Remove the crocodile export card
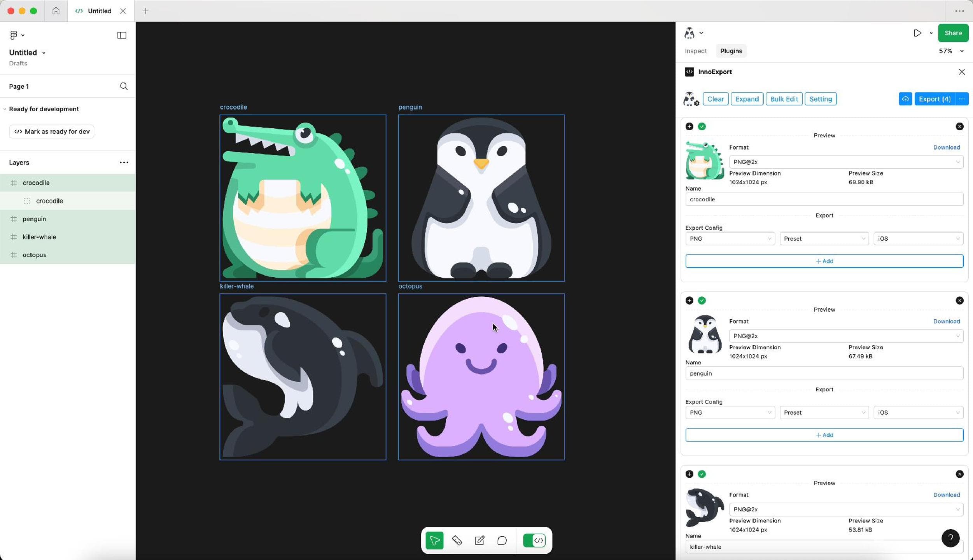The width and height of the screenshot is (973, 560). 960,126
